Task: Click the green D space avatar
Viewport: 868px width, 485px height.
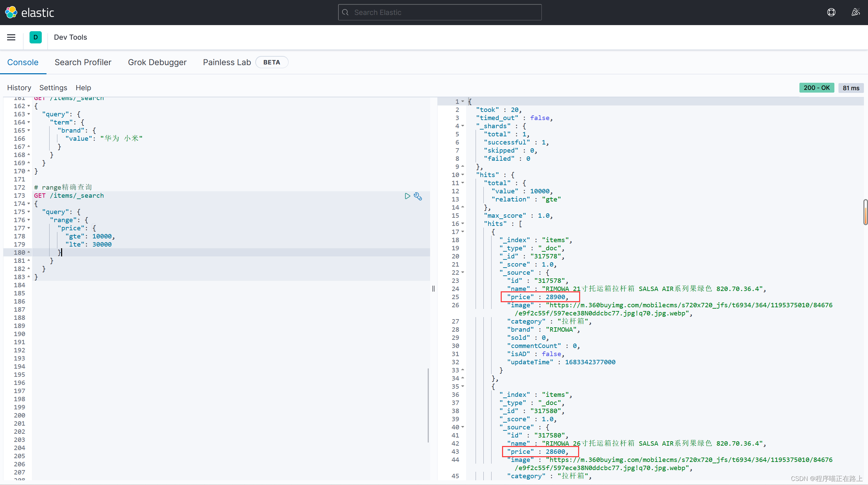Action: 36,37
